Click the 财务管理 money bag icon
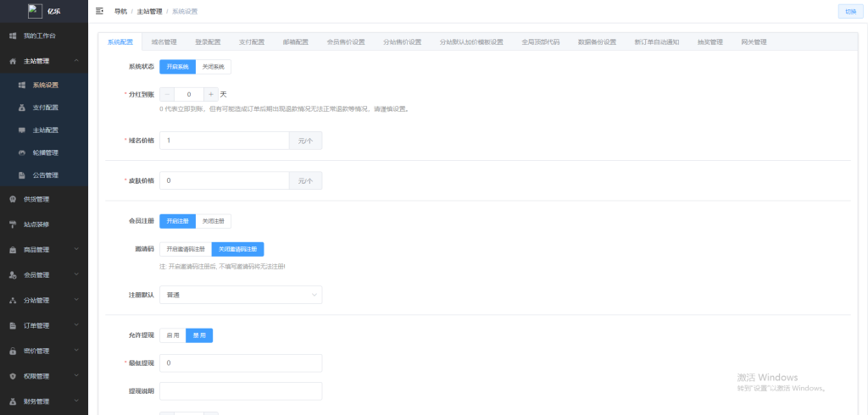This screenshot has width=868, height=415. pos(13,401)
